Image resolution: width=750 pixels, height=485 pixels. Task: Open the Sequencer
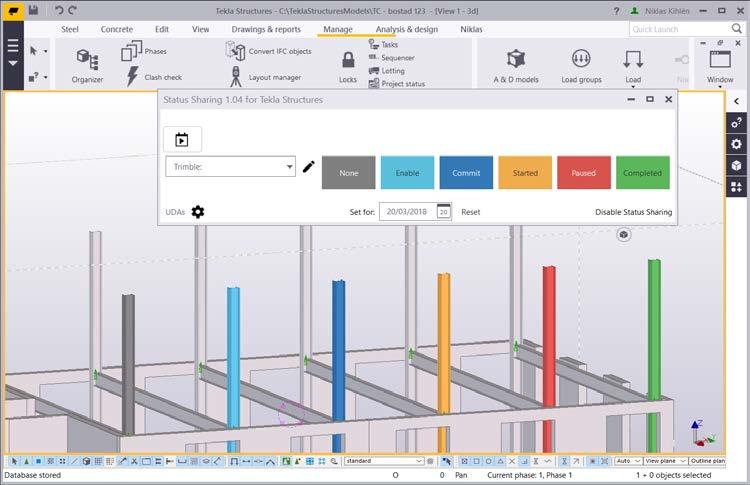click(x=391, y=57)
